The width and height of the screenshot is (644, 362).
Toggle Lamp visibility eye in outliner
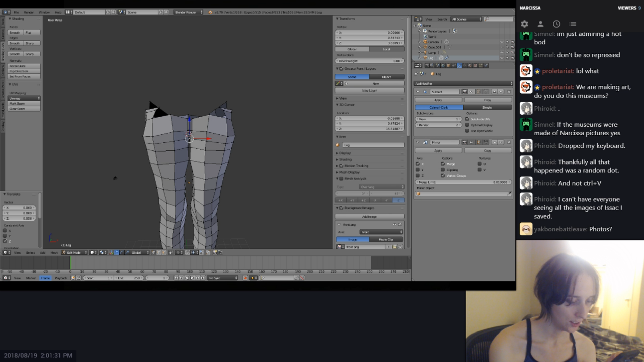click(x=502, y=53)
